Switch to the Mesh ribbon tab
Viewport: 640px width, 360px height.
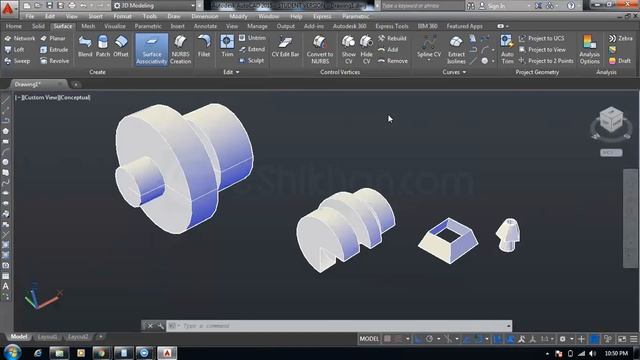coord(88,26)
